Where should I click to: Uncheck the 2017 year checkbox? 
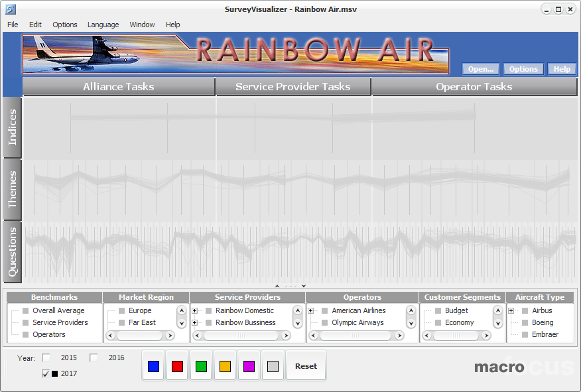pyautogui.click(x=46, y=373)
